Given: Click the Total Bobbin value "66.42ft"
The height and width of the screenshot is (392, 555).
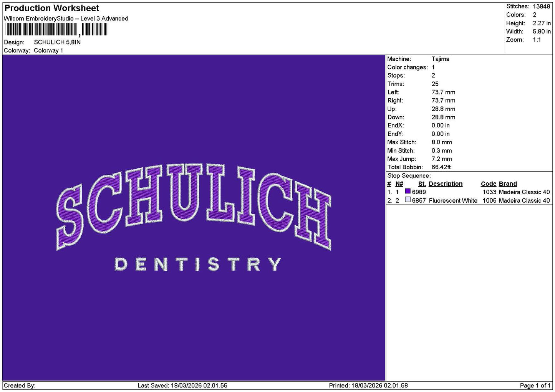Looking at the screenshot, I should point(441,167).
